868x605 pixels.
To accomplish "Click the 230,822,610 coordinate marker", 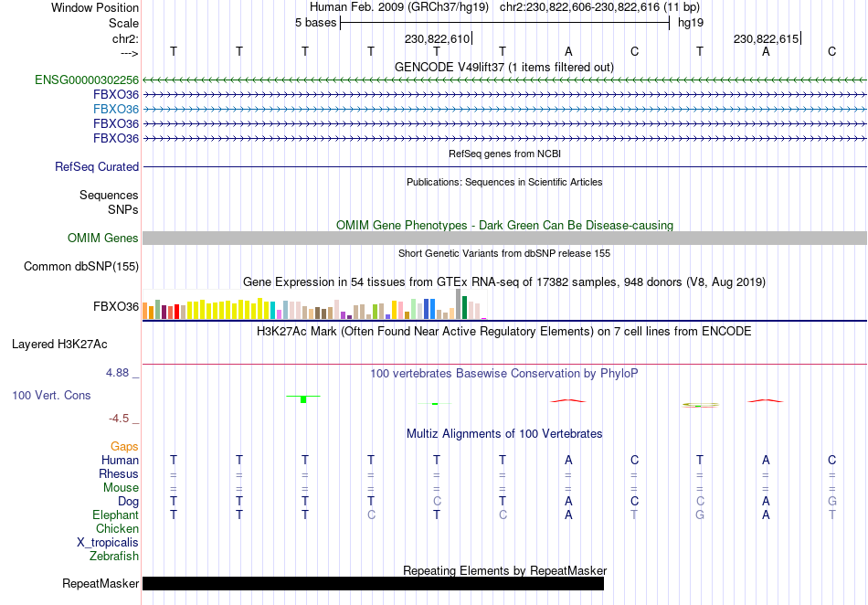I will pyautogui.click(x=438, y=38).
